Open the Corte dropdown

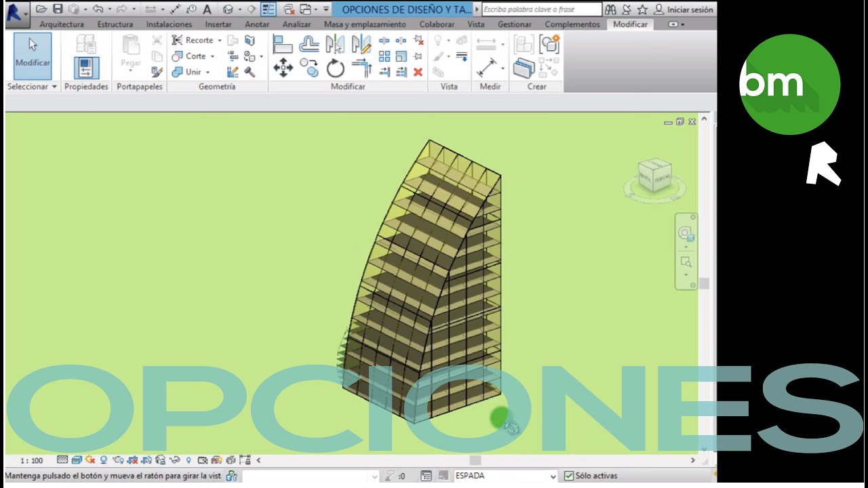[212, 56]
